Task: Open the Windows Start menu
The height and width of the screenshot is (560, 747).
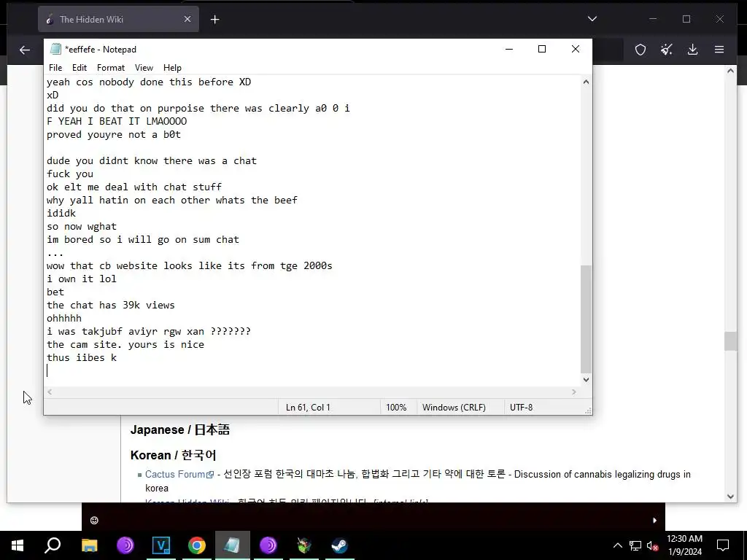Action: pos(18,545)
